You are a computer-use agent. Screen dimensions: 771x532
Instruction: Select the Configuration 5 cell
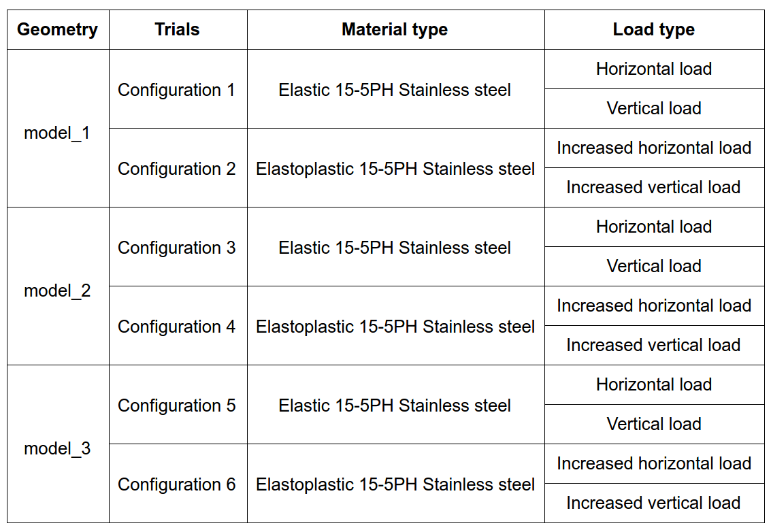(177, 405)
